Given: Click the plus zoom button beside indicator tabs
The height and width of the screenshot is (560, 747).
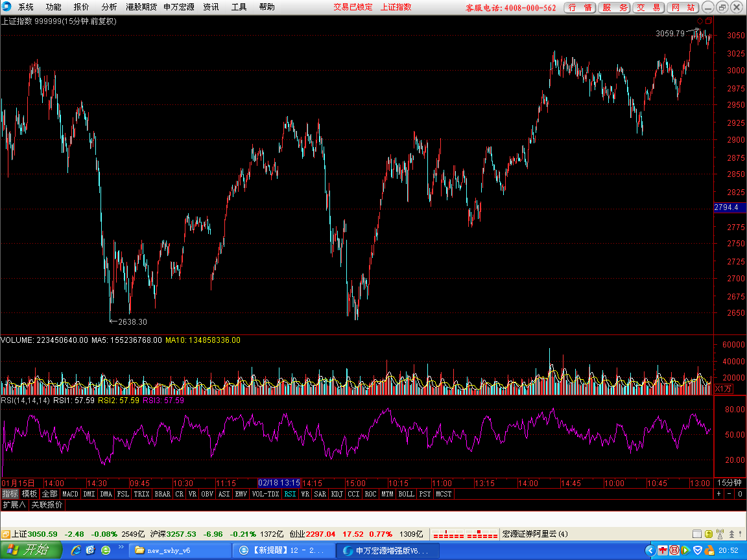Looking at the screenshot, I should (719, 494).
